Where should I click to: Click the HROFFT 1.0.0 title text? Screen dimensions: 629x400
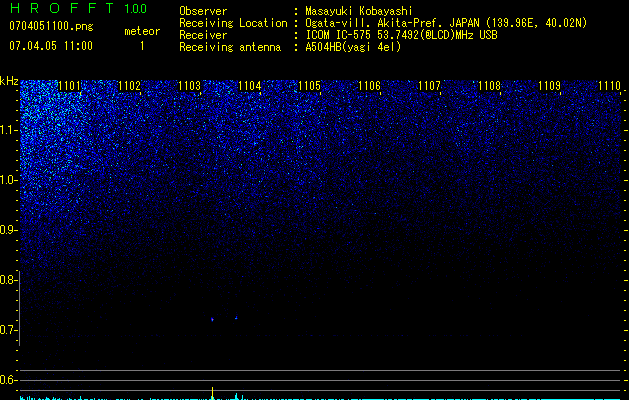(78, 8)
